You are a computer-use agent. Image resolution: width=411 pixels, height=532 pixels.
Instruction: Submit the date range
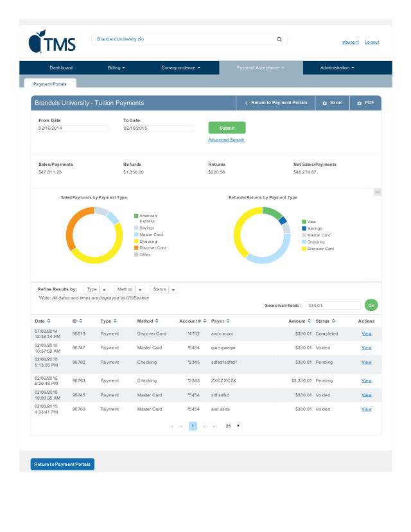[x=227, y=128]
